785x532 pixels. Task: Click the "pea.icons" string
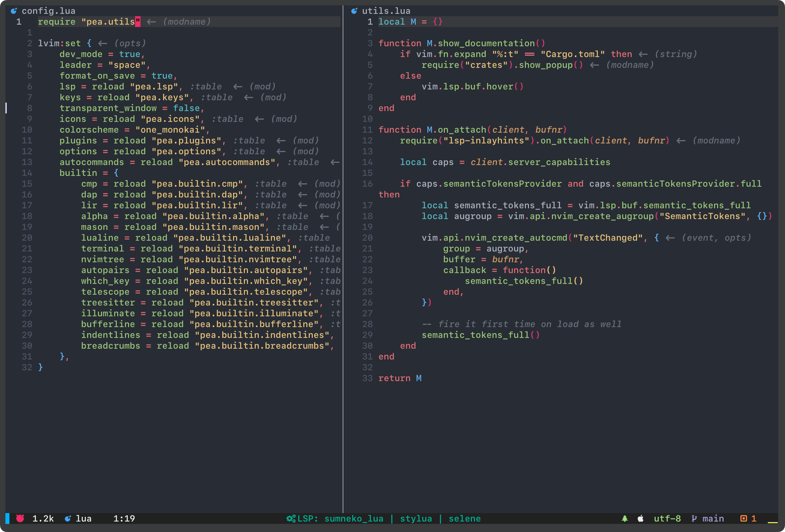coord(170,119)
